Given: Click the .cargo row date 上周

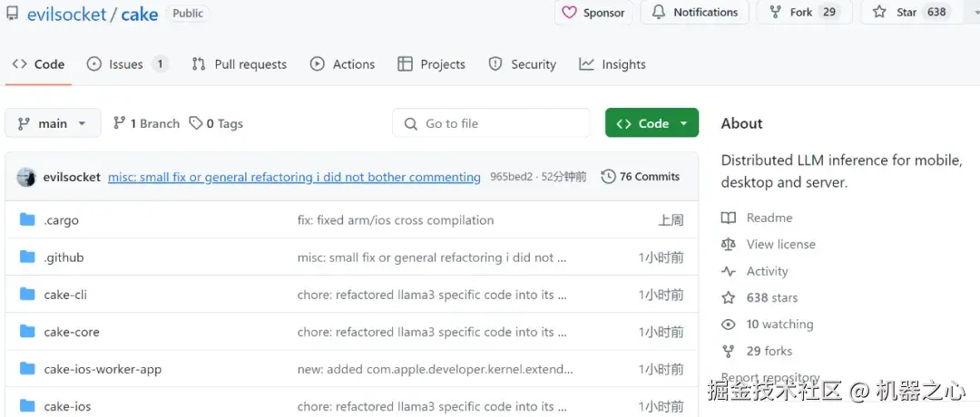Looking at the screenshot, I should coord(671,220).
